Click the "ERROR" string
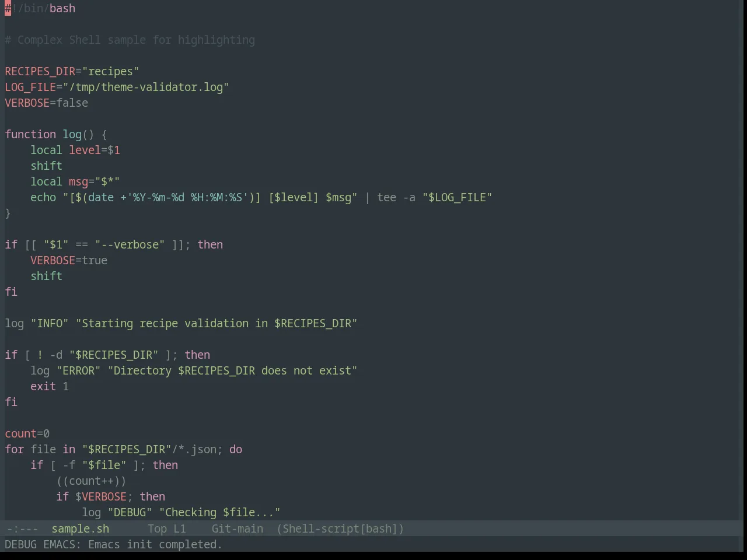Viewport: 747px width, 560px height. (79, 370)
